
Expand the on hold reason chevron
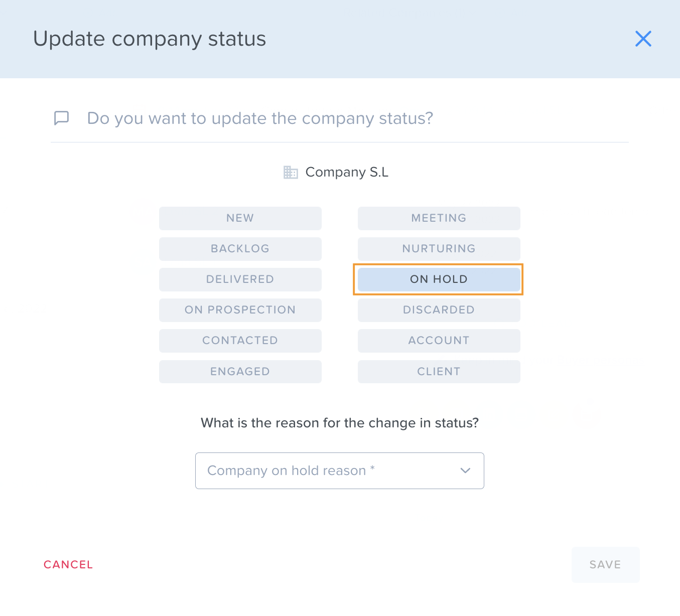point(465,471)
